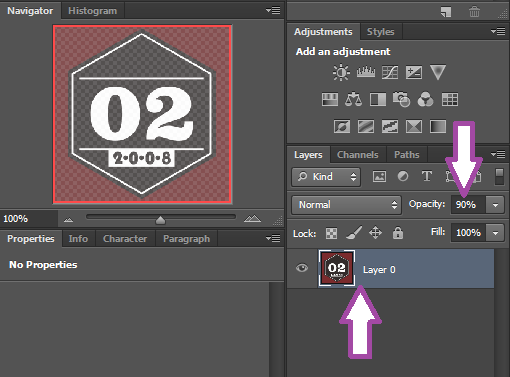The image size is (510, 377).
Task: Add a Color Balance adjustment
Action: tap(353, 99)
